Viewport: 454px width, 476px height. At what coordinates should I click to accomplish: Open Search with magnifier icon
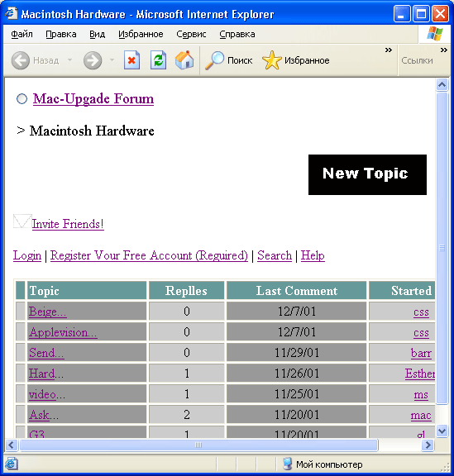tap(214, 60)
